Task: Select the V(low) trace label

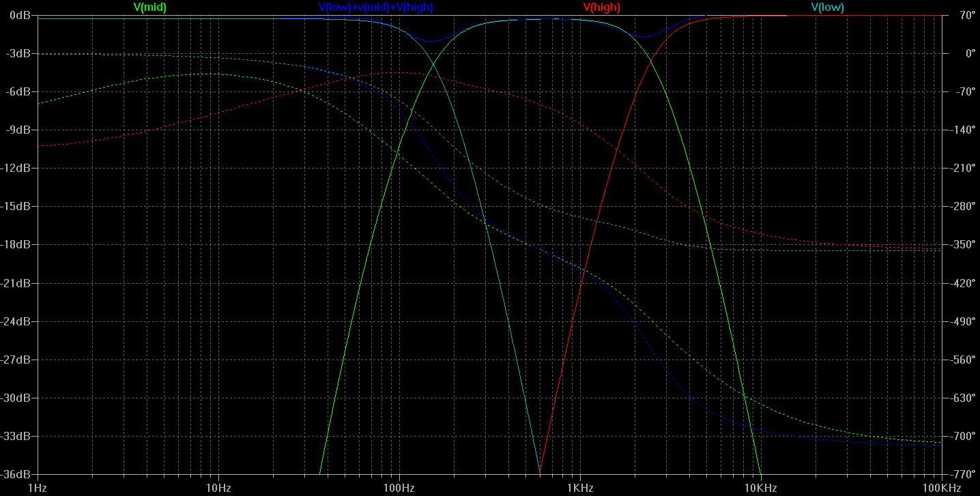Action: (x=827, y=7)
